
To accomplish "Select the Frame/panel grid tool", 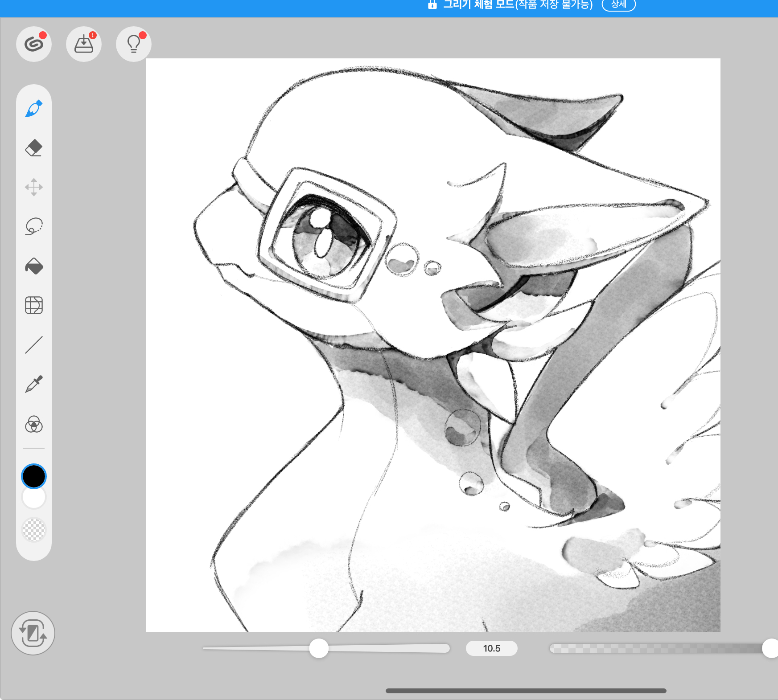I will point(34,305).
